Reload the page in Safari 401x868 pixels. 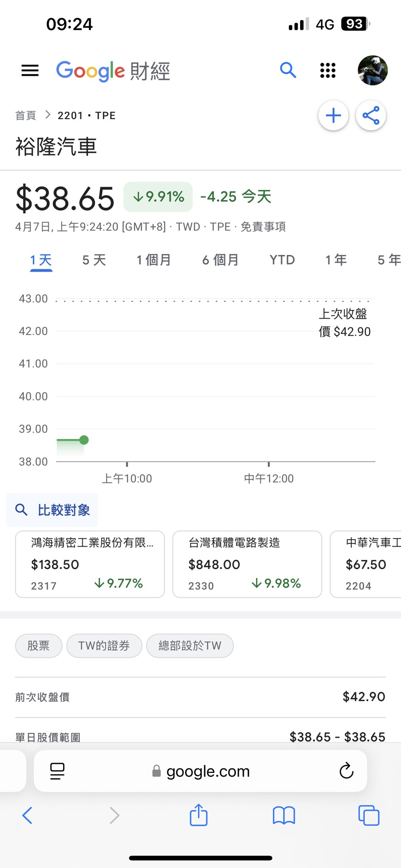[x=346, y=770]
